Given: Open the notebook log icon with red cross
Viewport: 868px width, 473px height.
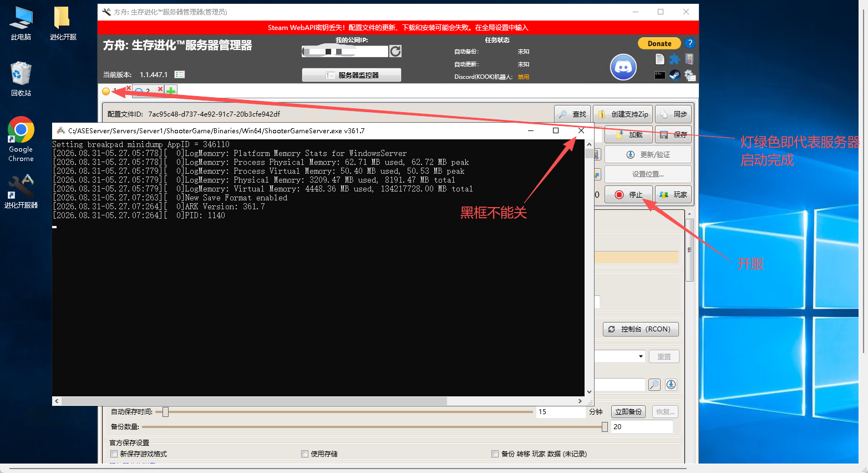Looking at the screenshot, I should pos(689,59).
